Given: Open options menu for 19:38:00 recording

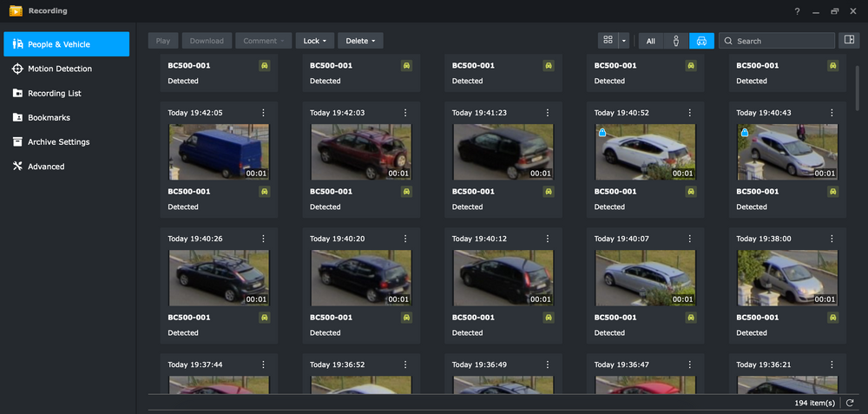Looking at the screenshot, I should (832, 239).
